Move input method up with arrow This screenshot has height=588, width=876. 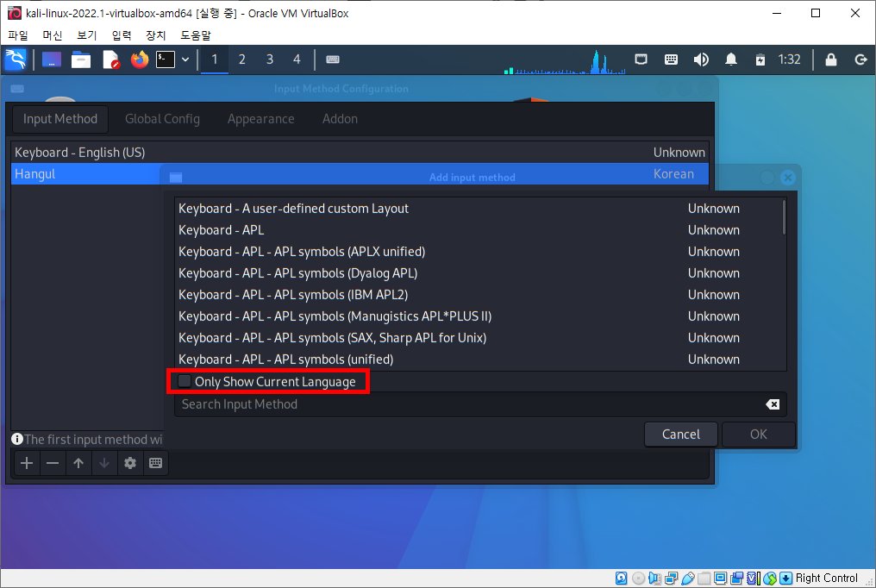pyautogui.click(x=78, y=463)
